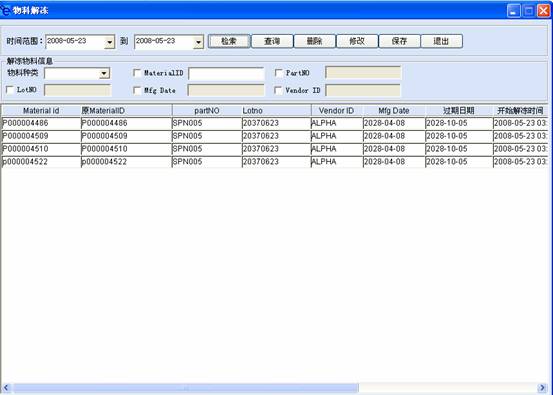Sort by Material id column header
This screenshot has width=553, height=395.
(x=41, y=111)
